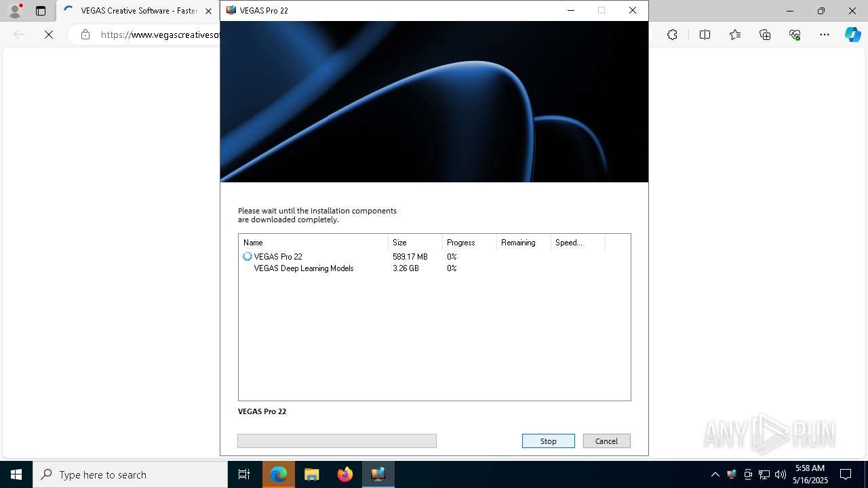Click the download progress bar
The image size is (868, 488).
pyautogui.click(x=337, y=441)
